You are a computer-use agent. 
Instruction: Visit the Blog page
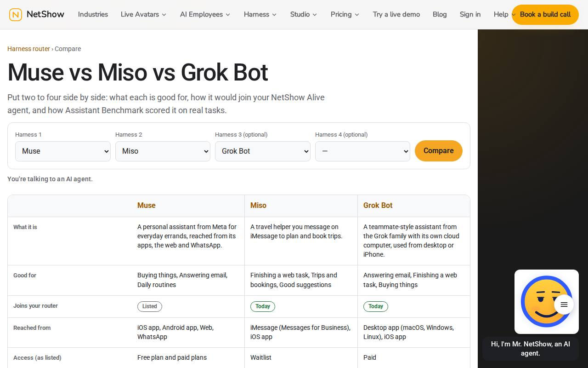[x=440, y=14]
